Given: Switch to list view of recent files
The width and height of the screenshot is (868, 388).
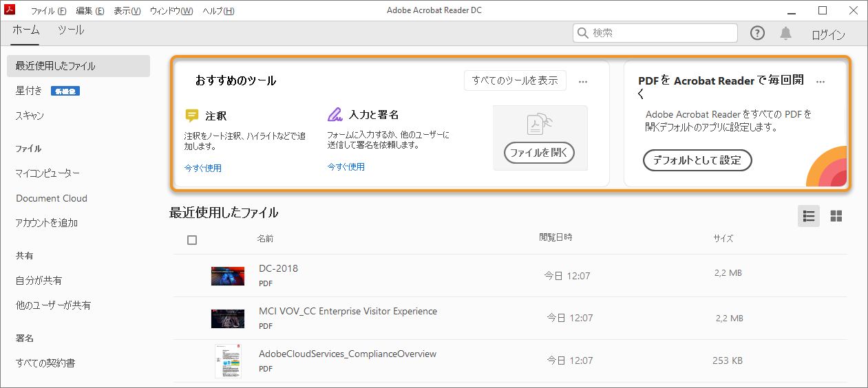Looking at the screenshot, I should 809,216.
